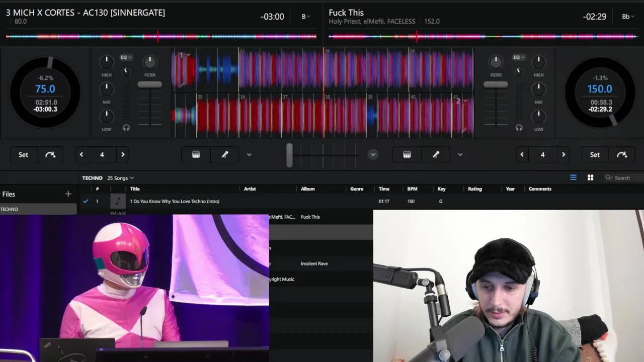Open the right deck sampler pads icon

[407, 154]
